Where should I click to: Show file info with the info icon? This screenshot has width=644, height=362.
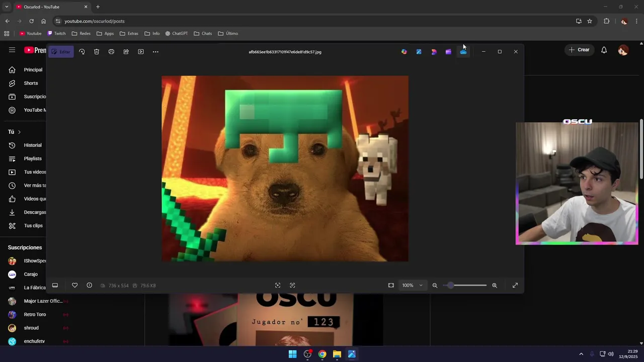(89, 285)
